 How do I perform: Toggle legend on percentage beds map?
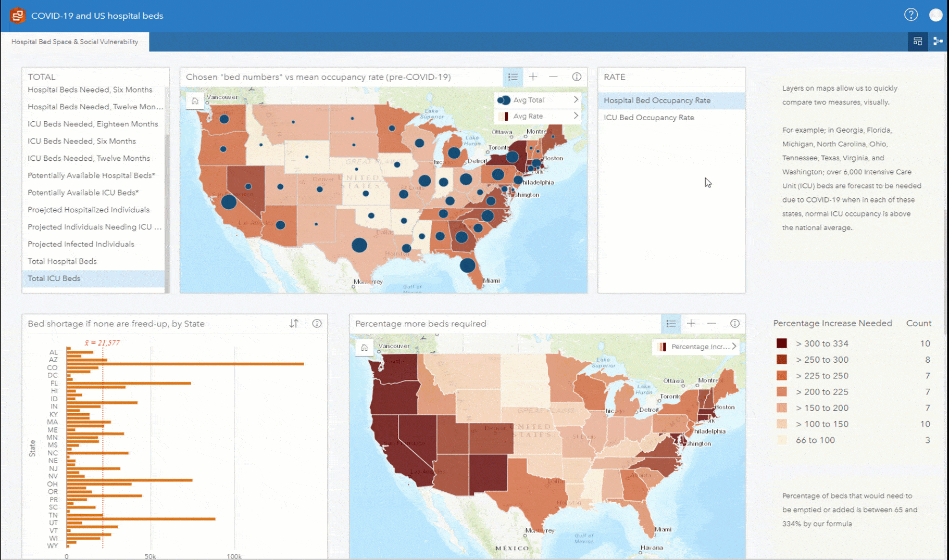coord(671,324)
